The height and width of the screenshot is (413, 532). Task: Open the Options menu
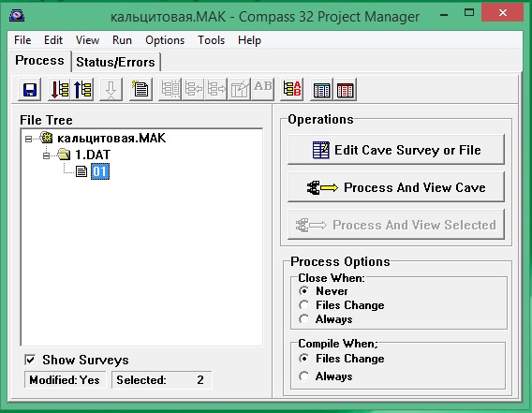tap(165, 40)
